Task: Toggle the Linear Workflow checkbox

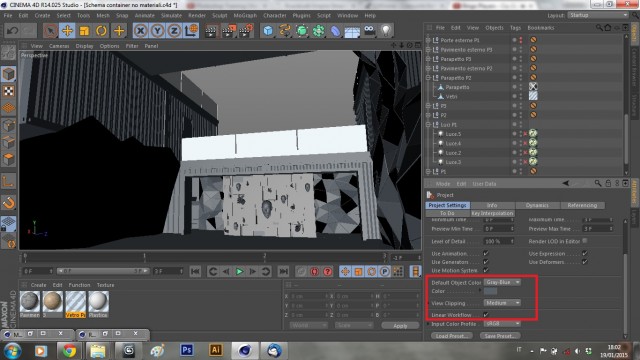Action: (486, 315)
